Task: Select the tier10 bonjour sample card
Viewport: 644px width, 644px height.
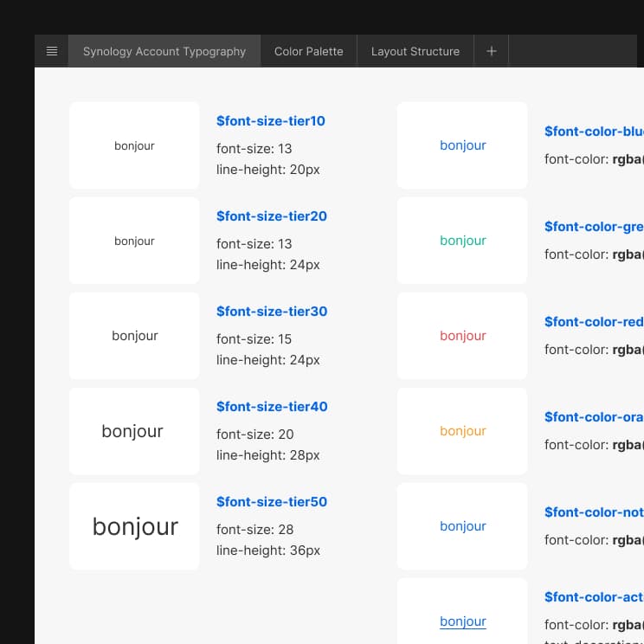Action: (x=134, y=145)
